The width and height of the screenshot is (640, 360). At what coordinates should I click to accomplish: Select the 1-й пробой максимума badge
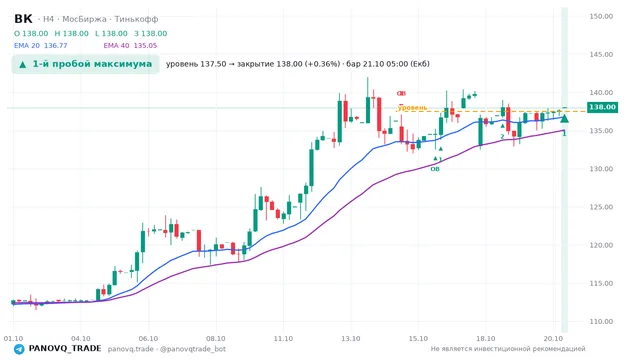click(85, 64)
